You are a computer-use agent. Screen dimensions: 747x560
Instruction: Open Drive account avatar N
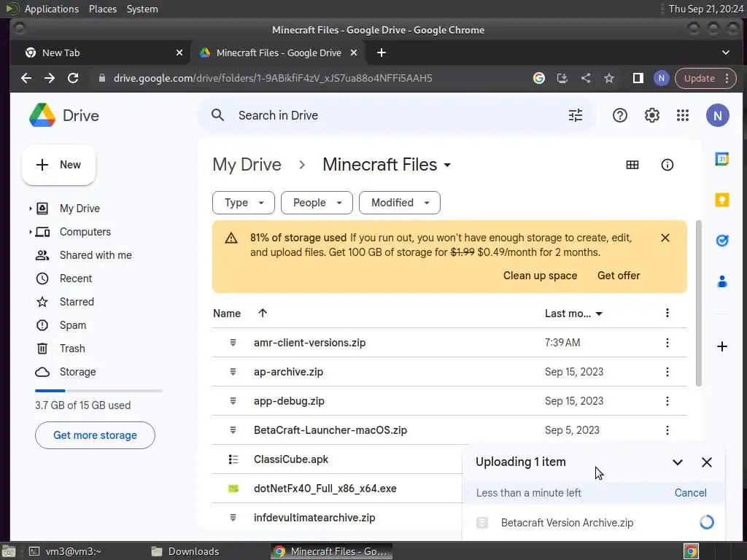tap(718, 115)
